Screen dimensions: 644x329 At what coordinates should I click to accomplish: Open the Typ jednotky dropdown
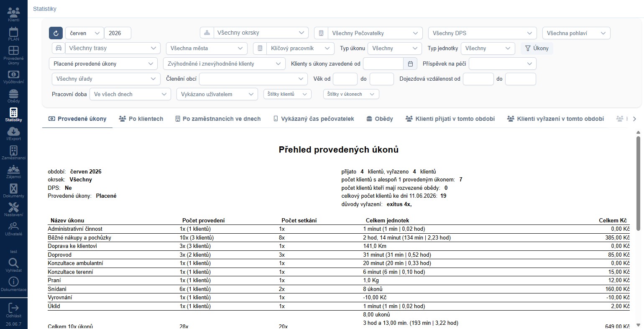(488, 48)
